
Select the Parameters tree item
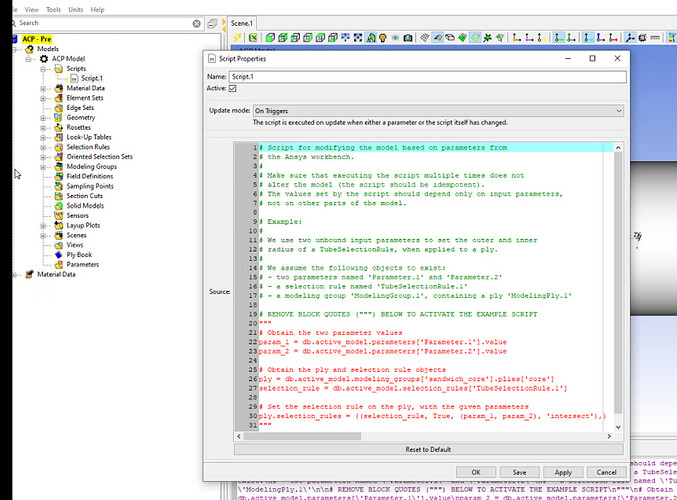pos(82,265)
